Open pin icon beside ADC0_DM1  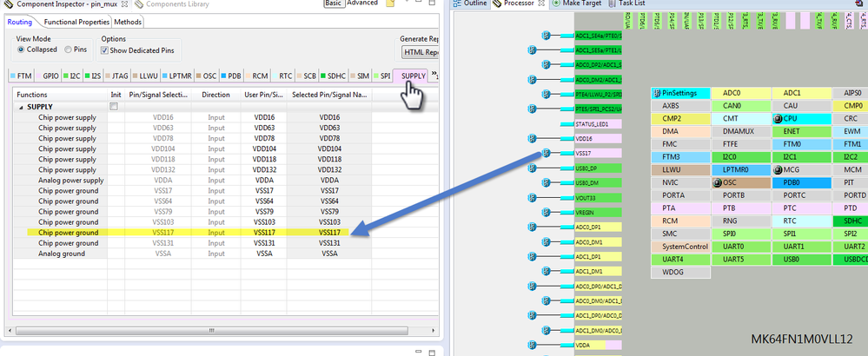547,241
